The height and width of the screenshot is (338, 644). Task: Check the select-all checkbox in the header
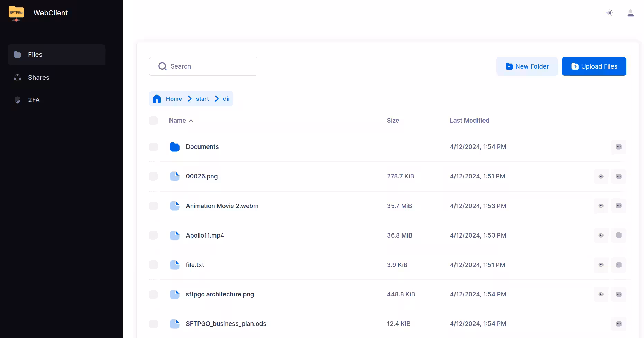pyautogui.click(x=153, y=121)
